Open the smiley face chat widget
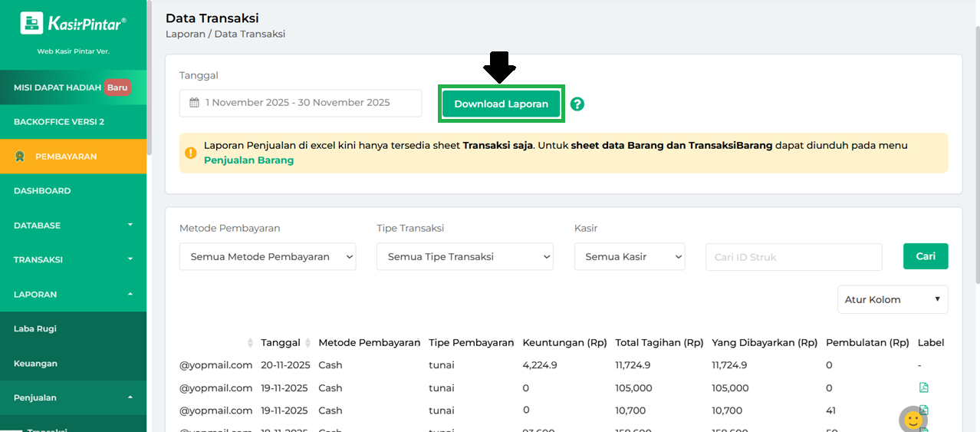The image size is (980, 432). [x=913, y=419]
